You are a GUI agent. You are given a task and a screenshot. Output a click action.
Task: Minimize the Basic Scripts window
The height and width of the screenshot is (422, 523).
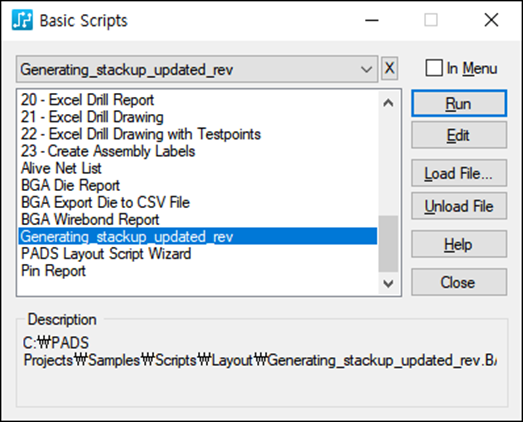pos(372,20)
